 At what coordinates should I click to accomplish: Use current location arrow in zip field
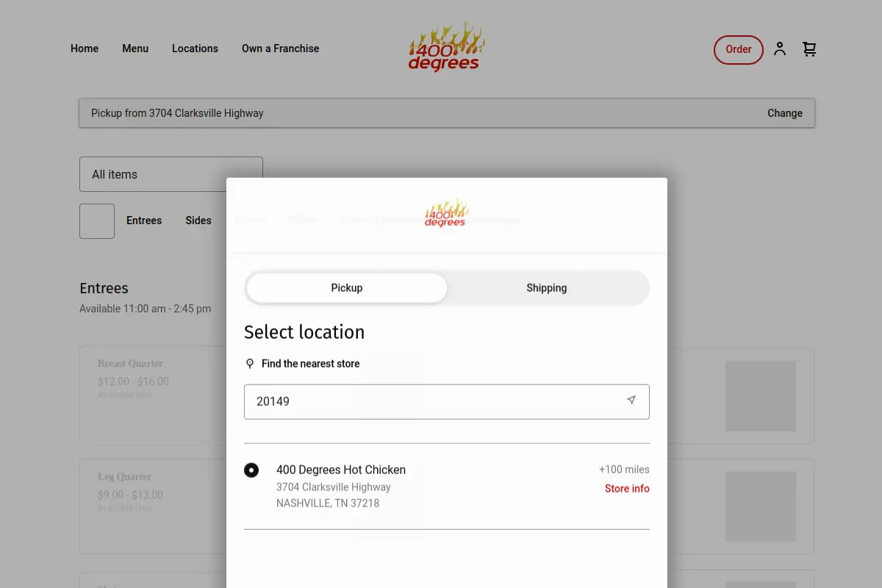click(x=631, y=401)
